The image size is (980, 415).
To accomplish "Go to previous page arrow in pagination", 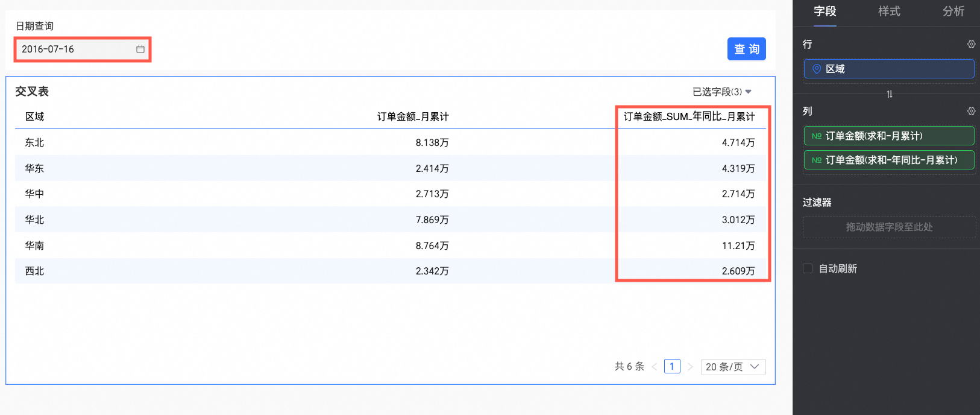I will click(x=655, y=367).
